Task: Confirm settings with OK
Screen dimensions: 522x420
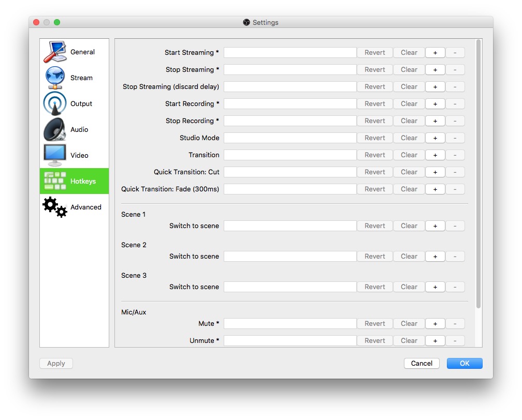Action: [465, 363]
